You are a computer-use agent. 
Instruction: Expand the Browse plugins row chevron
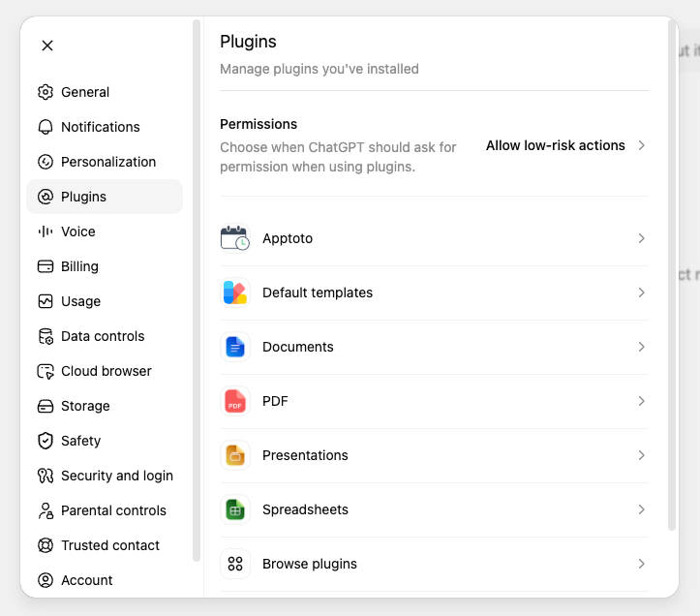tap(642, 564)
